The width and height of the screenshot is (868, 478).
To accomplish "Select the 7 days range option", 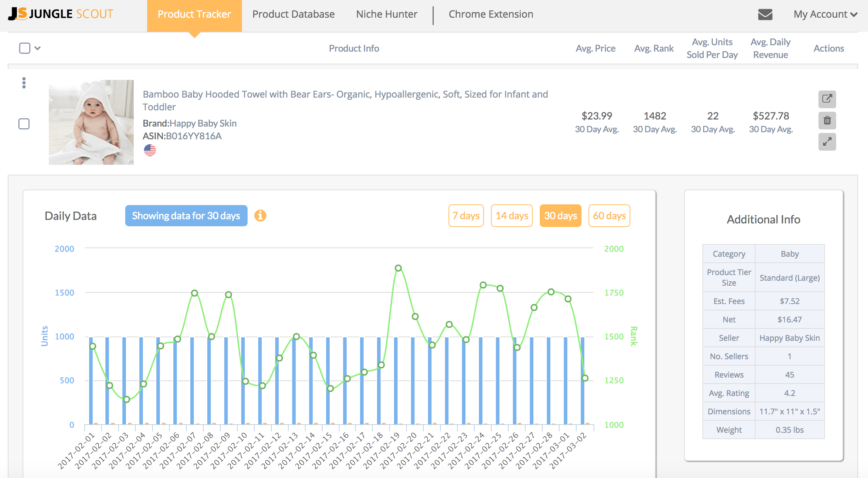I will [466, 216].
